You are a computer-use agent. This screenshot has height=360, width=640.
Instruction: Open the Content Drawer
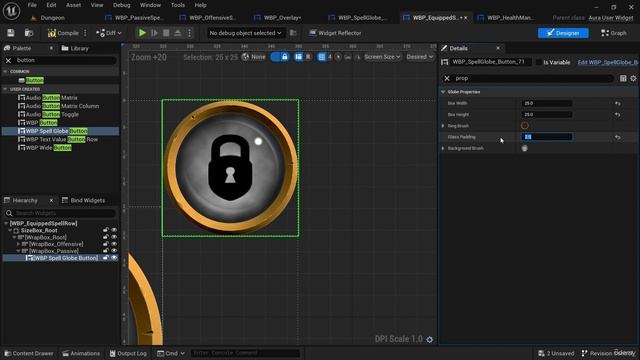(29, 353)
